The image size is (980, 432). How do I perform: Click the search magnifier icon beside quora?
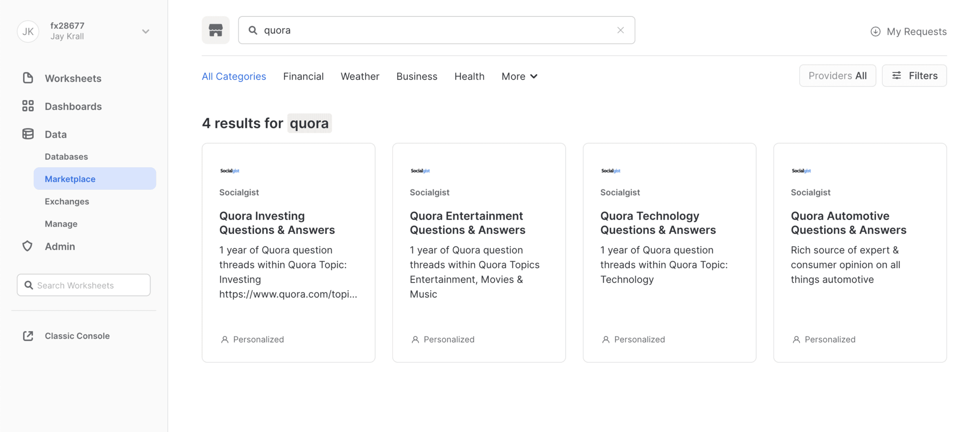click(253, 30)
